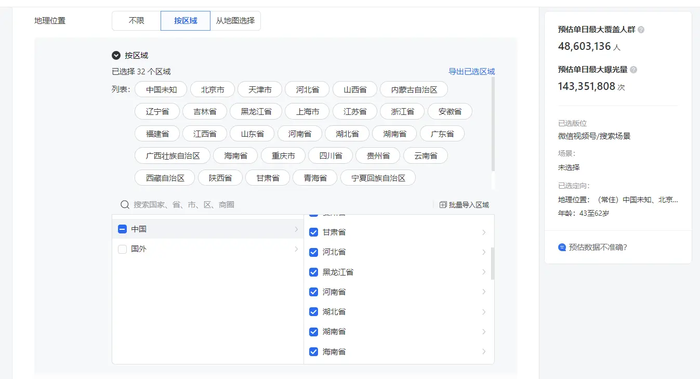The image size is (700, 379).
Task: Click the search magnifier icon
Action: point(125,204)
